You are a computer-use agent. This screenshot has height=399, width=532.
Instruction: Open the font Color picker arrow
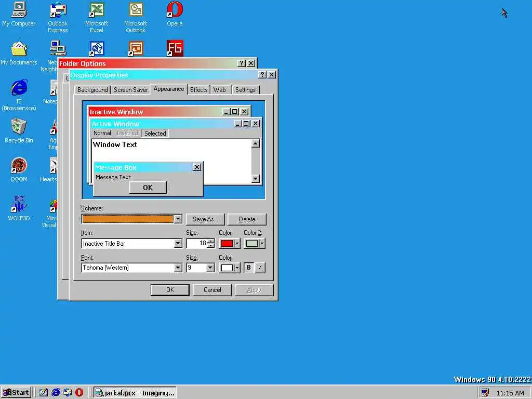(x=237, y=268)
